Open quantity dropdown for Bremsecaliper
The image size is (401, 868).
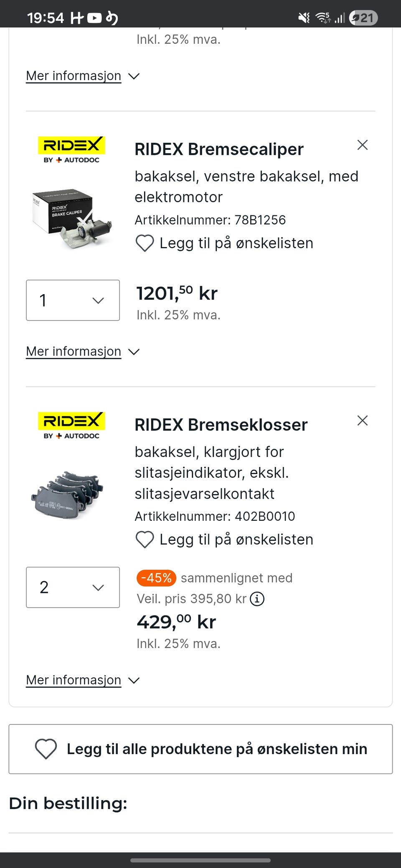click(x=73, y=300)
